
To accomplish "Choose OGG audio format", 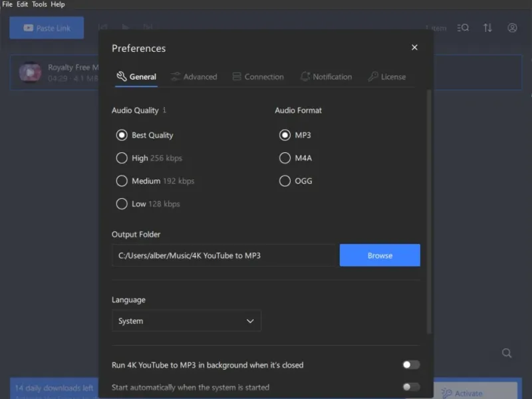I will pos(295,181).
